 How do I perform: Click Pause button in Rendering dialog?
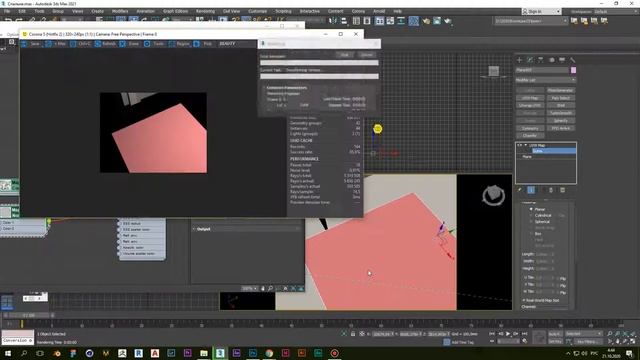(344, 55)
